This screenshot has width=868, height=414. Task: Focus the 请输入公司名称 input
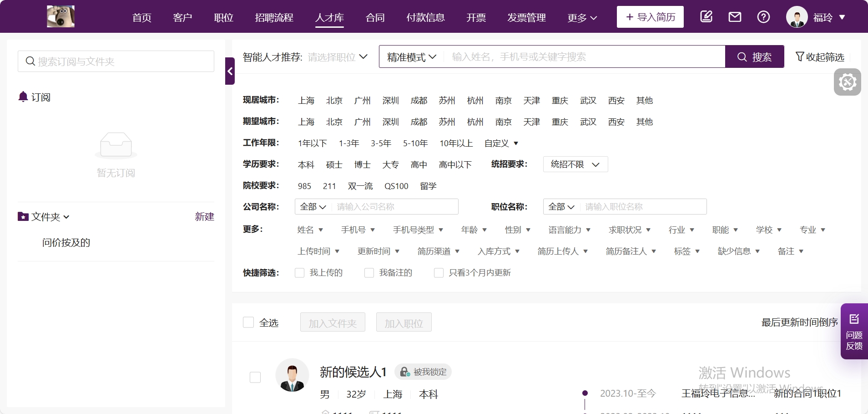coord(395,207)
